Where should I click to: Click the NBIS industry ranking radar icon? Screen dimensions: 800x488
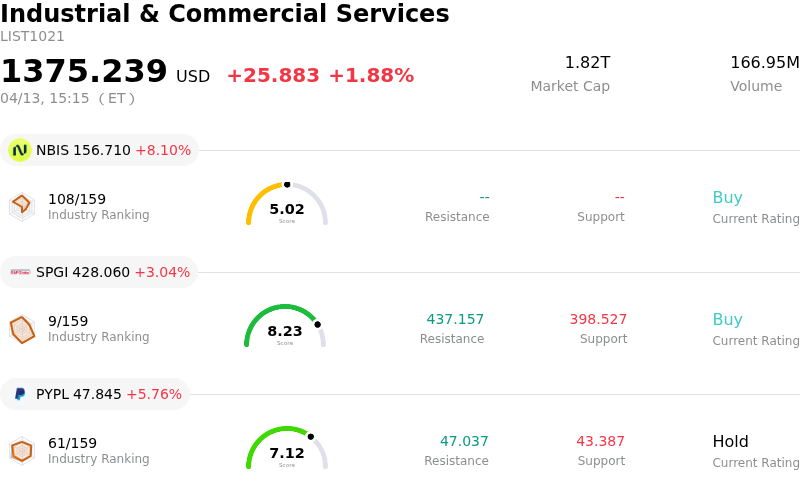coord(21,205)
